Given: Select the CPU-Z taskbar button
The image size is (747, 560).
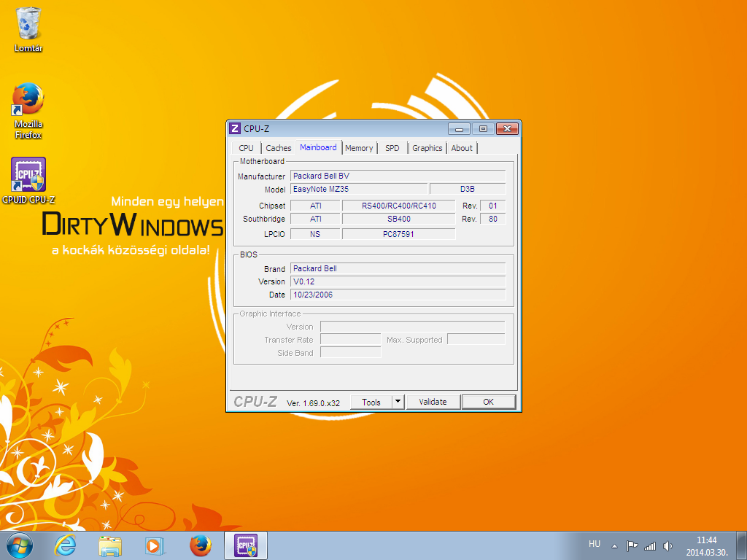Looking at the screenshot, I should (x=246, y=545).
